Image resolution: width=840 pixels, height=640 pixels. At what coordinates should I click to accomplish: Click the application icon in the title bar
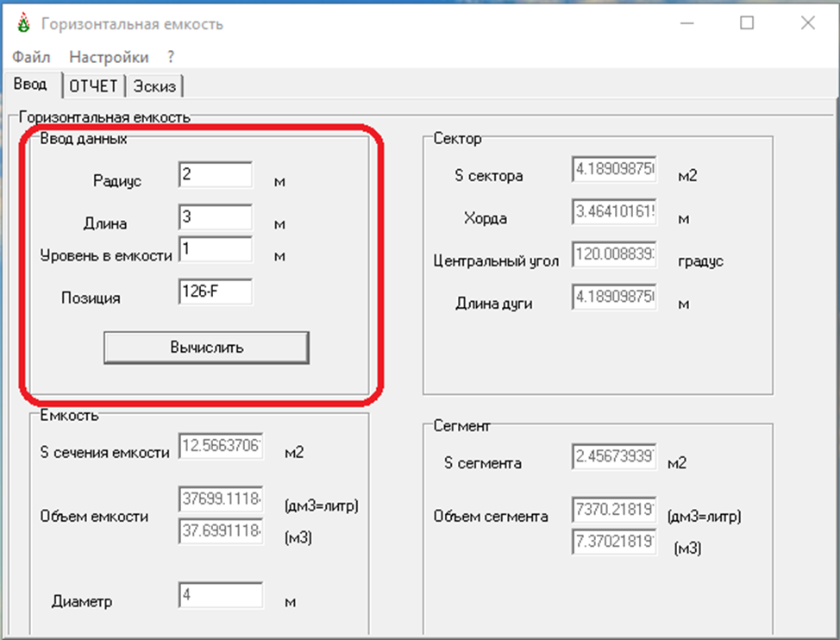pos(23,23)
